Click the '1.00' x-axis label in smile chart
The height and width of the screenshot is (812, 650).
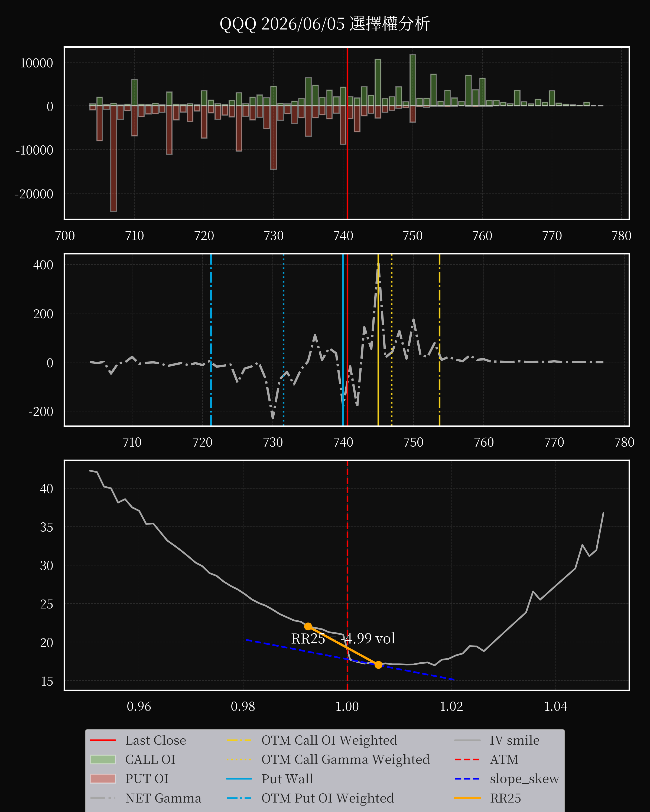pyautogui.click(x=347, y=706)
